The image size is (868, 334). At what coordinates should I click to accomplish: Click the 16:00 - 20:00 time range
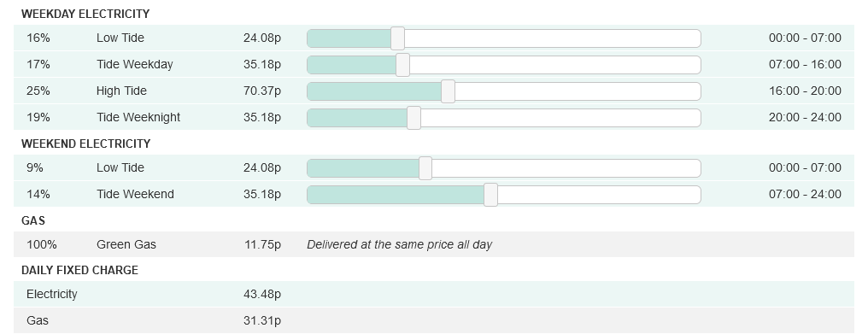[x=805, y=91]
